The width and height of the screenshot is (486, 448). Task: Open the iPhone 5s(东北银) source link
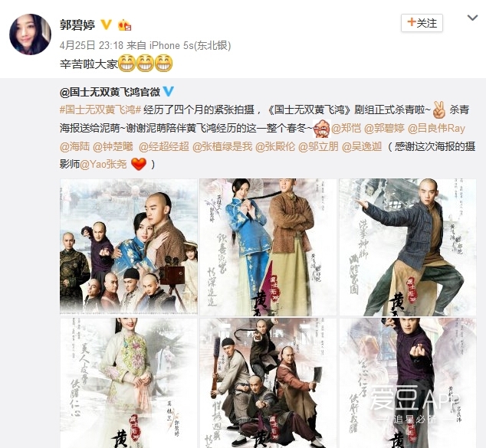[x=190, y=45]
